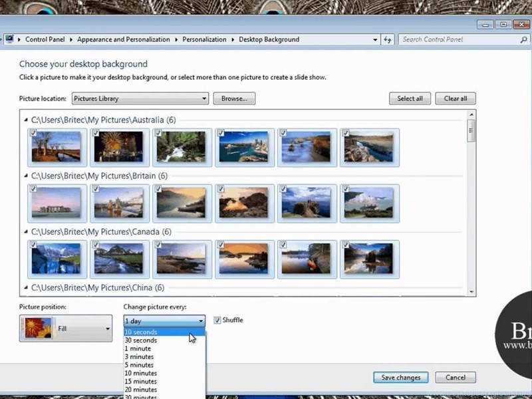This screenshot has height=399, width=532.
Task: Select the last Australia rocky shore thumbnail
Action: [370, 147]
